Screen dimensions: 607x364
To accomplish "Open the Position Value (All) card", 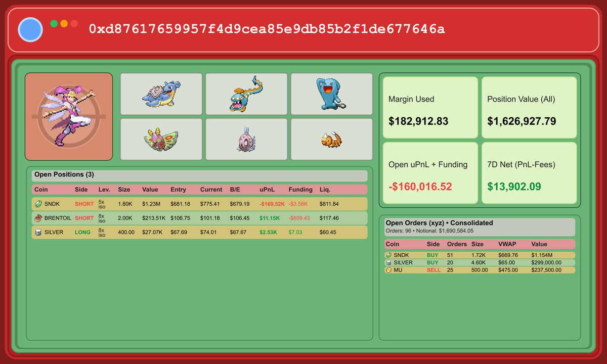I will pyautogui.click(x=529, y=108).
